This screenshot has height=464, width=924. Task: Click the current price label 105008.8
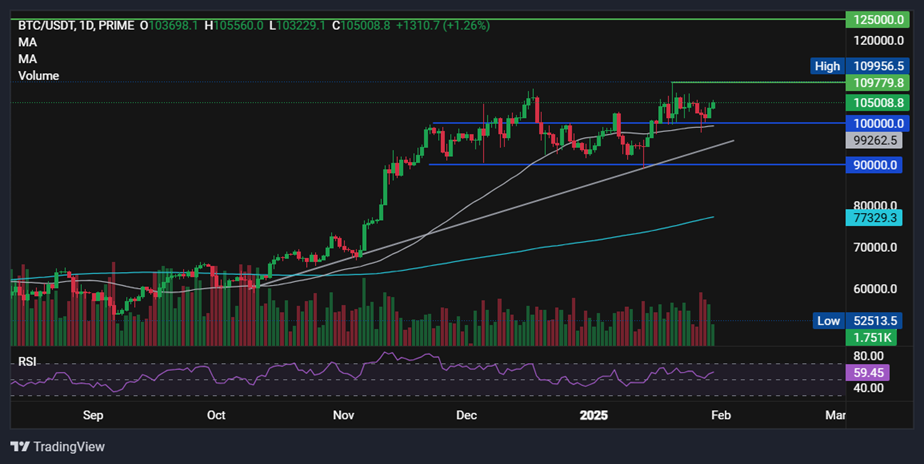click(875, 102)
